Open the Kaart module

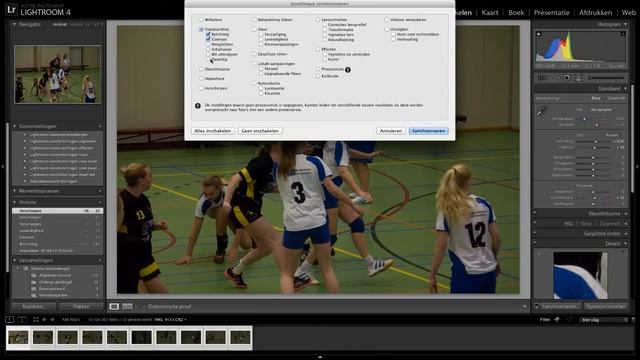[x=490, y=13]
